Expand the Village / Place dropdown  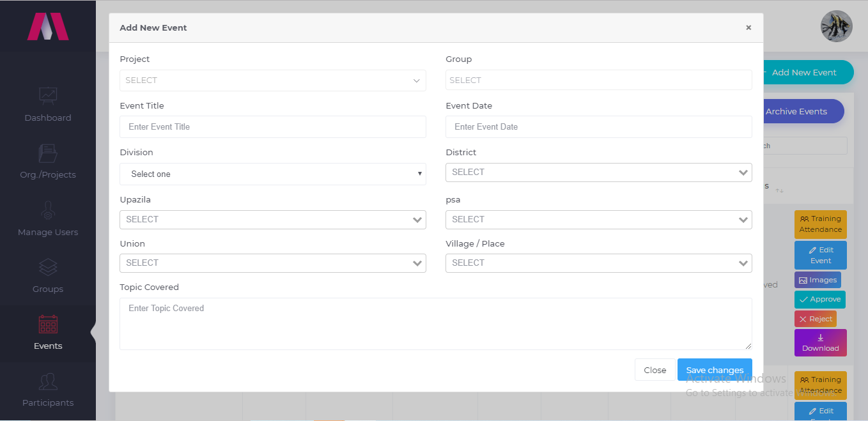[599, 263]
